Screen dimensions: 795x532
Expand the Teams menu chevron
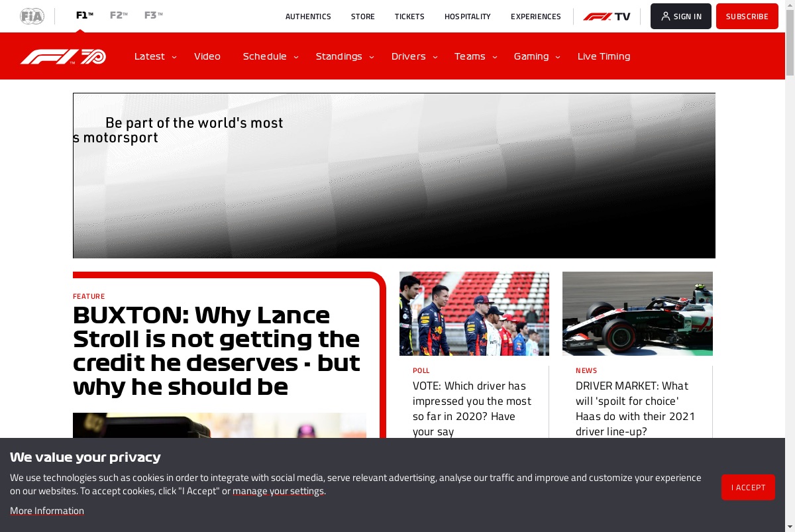[x=494, y=57]
